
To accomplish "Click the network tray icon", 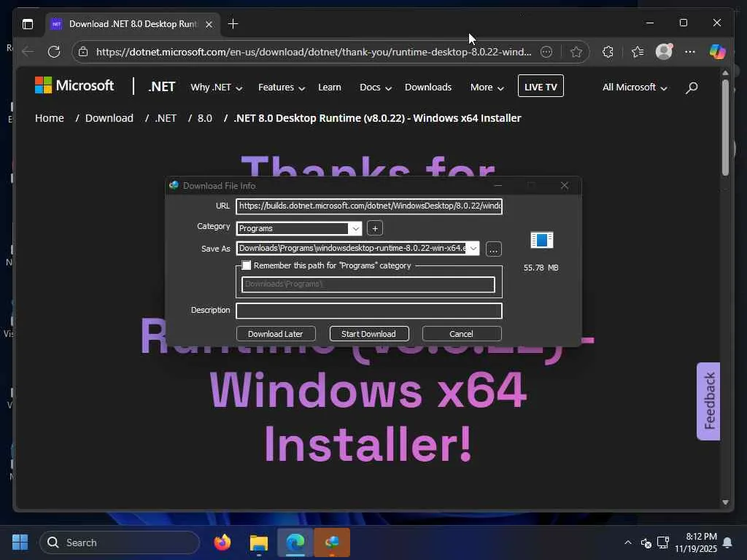I will [663, 542].
